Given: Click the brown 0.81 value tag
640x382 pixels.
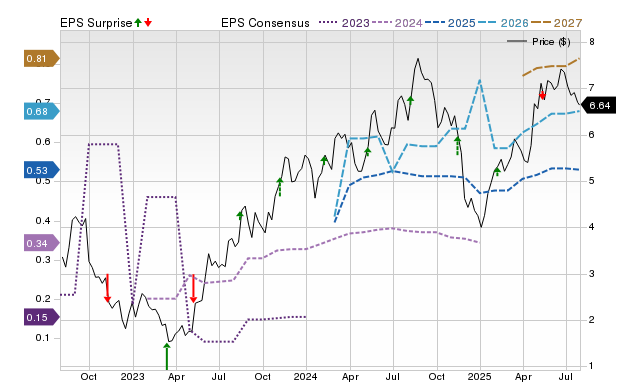Looking at the screenshot, I should (42, 59).
